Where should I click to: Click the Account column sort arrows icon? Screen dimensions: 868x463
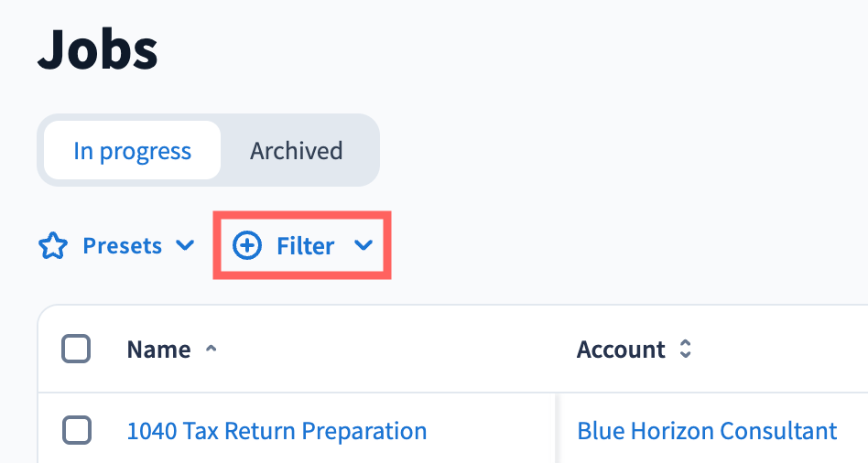point(685,349)
